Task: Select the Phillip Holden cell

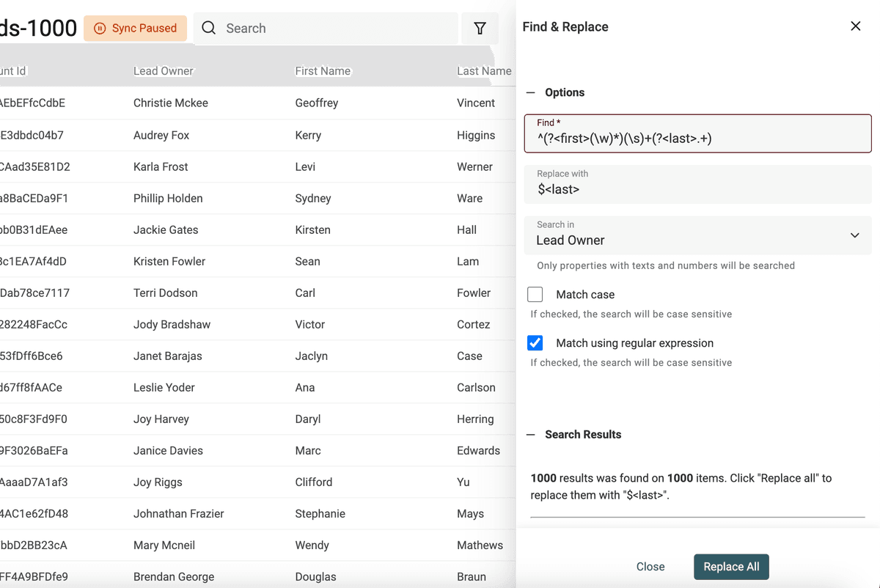Action: coord(168,199)
